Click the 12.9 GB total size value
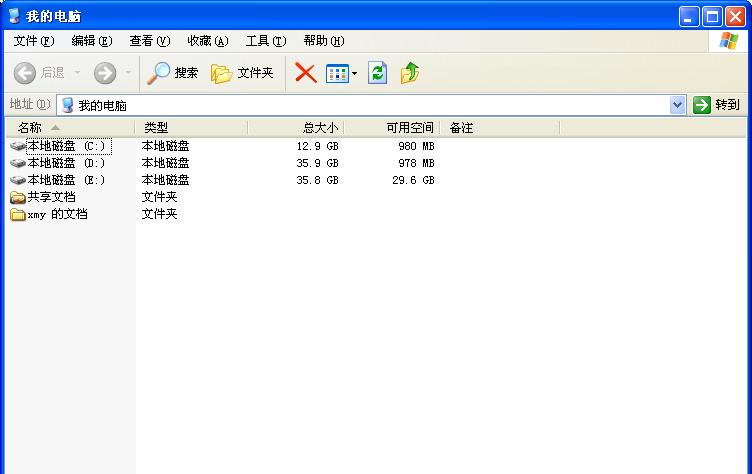752x474 pixels. coord(317,146)
